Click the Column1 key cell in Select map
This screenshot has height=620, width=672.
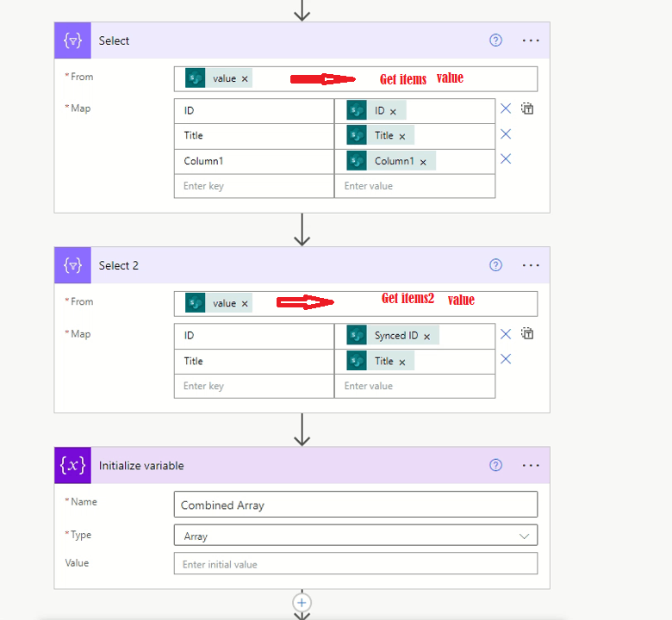tap(254, 161)
